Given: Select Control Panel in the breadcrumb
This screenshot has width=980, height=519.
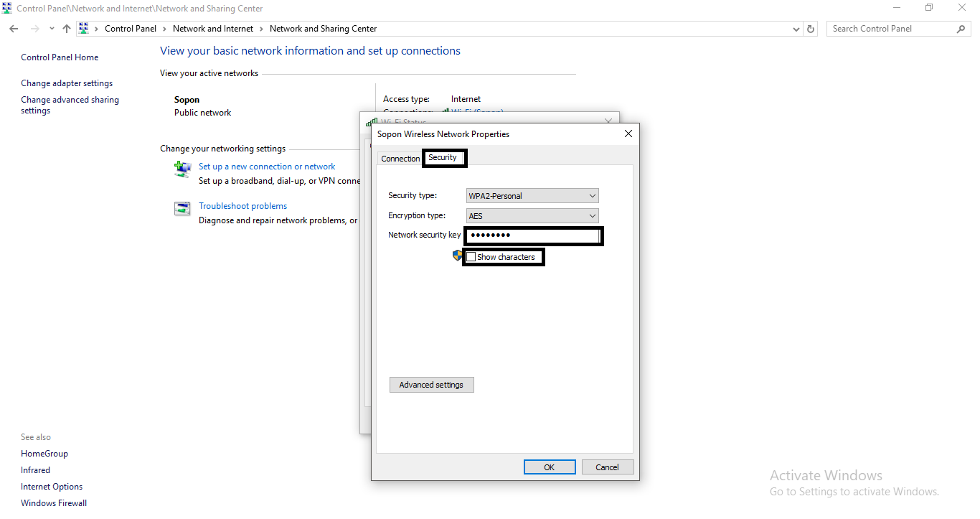Looking at the screenshot, I should [x=131, y=29].
